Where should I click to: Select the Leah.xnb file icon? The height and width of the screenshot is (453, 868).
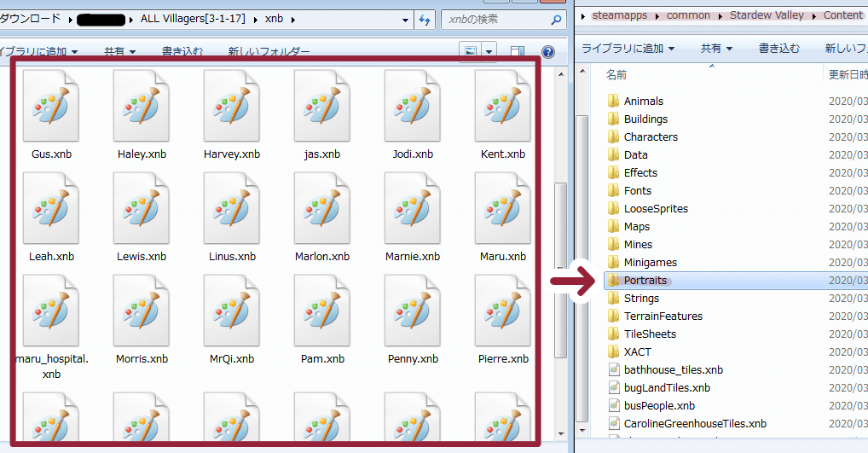coord(51,208)
